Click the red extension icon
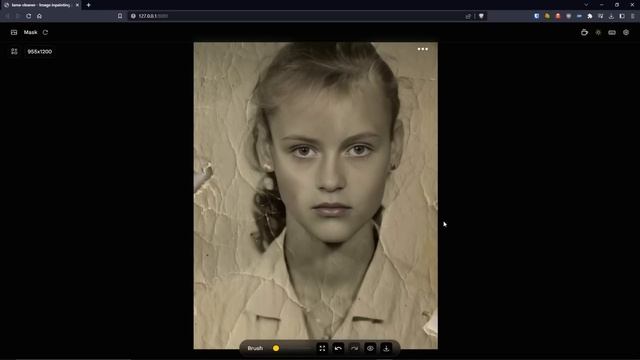The height and width of the screenshot is (360, 640). point(558,16)
